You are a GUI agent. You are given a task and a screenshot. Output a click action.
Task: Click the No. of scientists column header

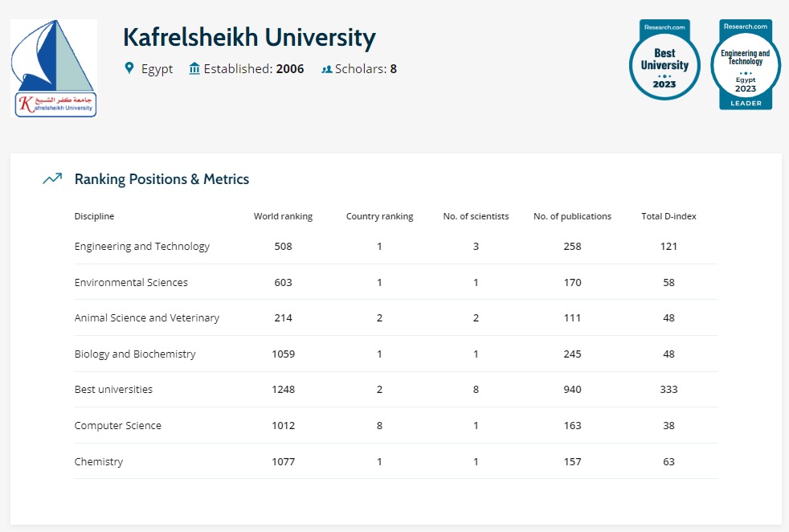476,216
